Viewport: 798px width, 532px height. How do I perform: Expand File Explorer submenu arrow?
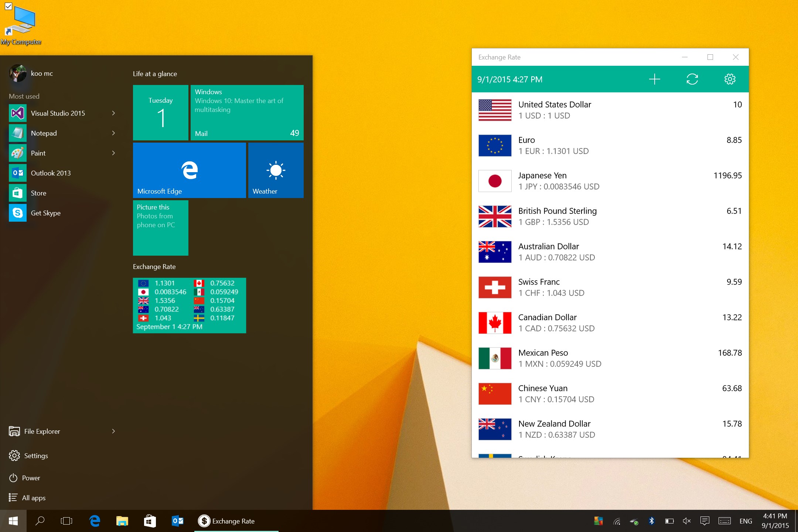pyautogui.click(x=113, y=431)
